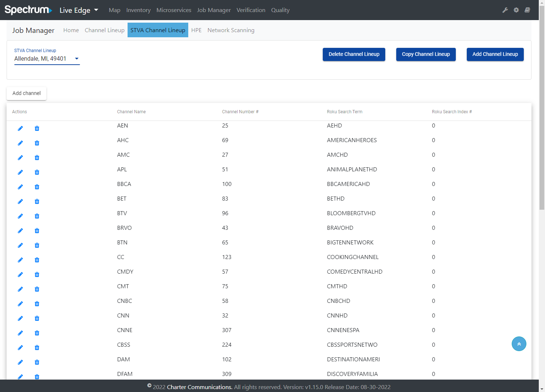Select the STVA Channel Lineup tab

pos(158,30)
